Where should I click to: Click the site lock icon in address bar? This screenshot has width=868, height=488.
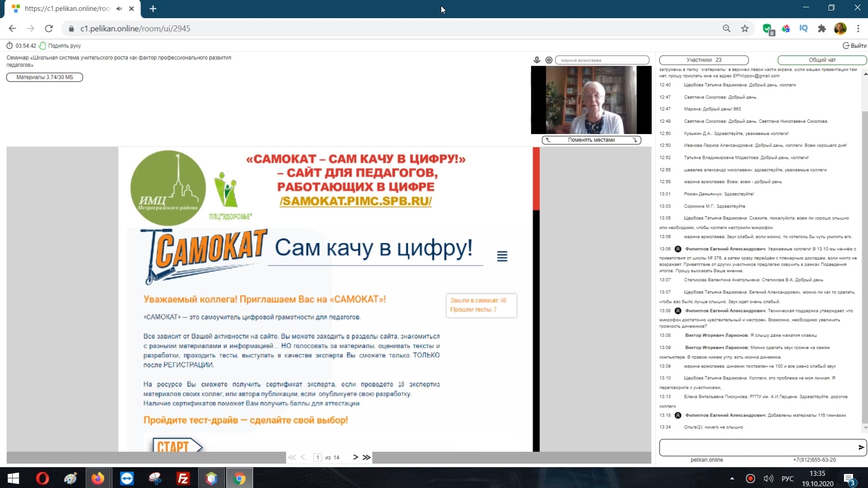[x=71, y=29]
